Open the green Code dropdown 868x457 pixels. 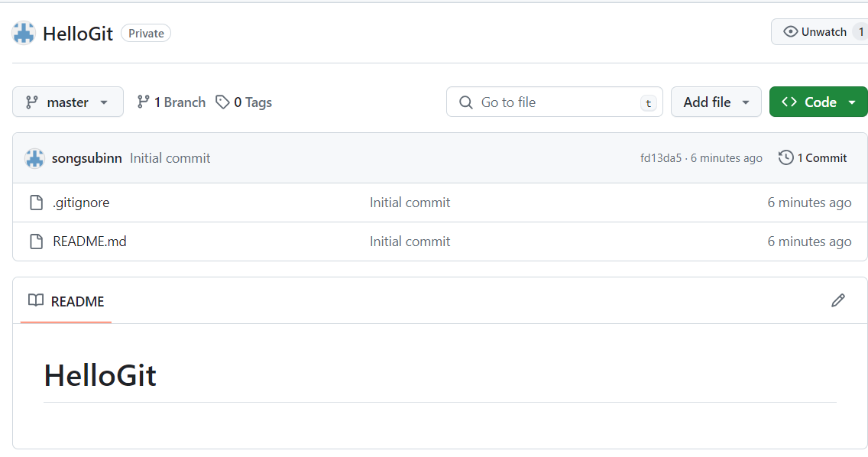point(818,102)
